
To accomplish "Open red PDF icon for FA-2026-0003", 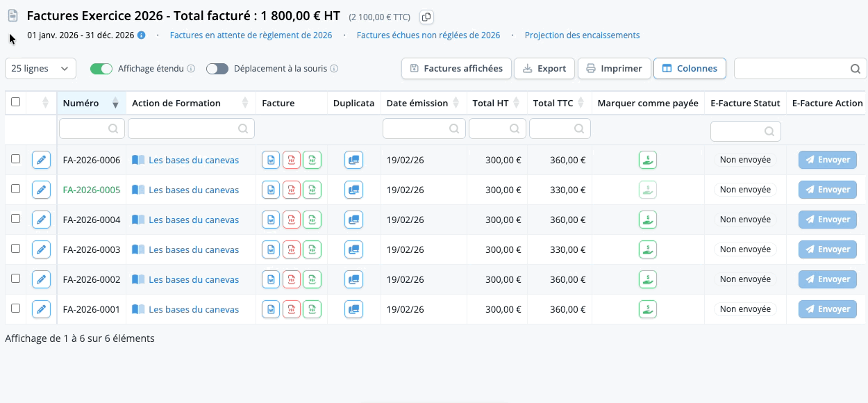I will 292,249.
